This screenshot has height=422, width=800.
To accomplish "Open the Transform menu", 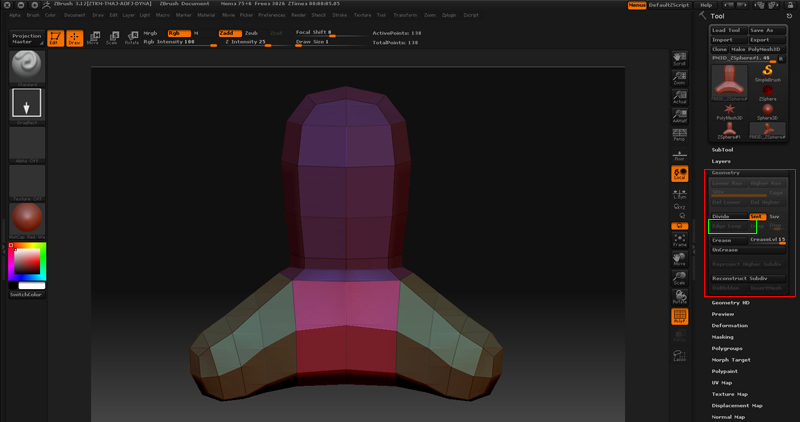I will (406, 16).
